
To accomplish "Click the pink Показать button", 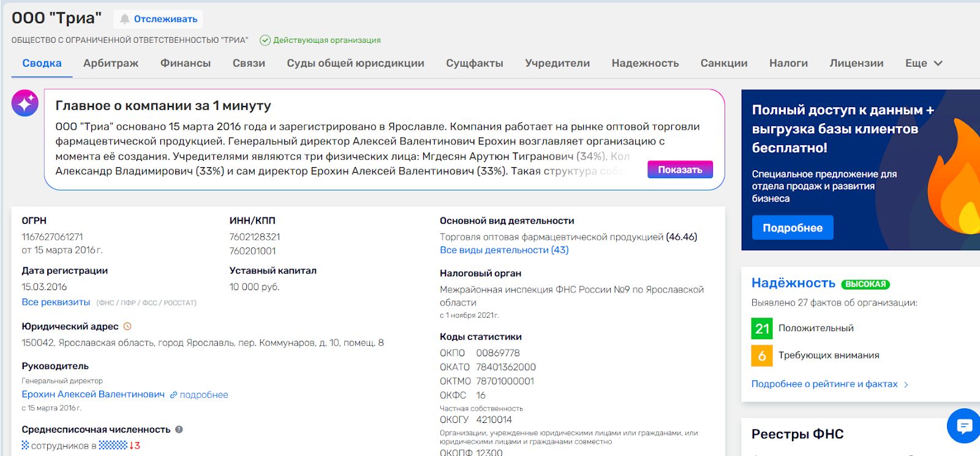I will 680,170.
